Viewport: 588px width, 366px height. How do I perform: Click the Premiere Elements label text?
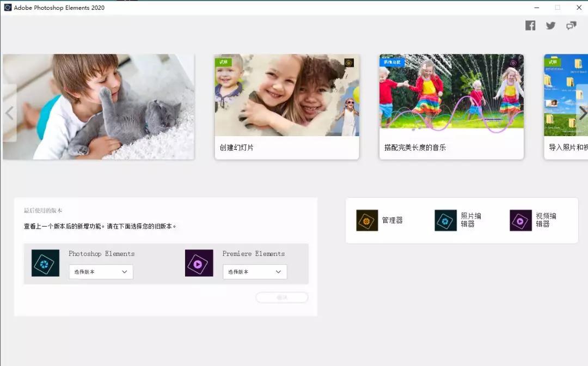[x=254, y=254]
